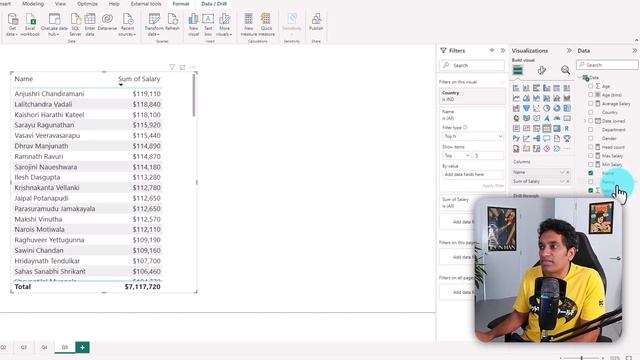Check the Age field checkbox
640x360 pixels.
click(591, 86)
